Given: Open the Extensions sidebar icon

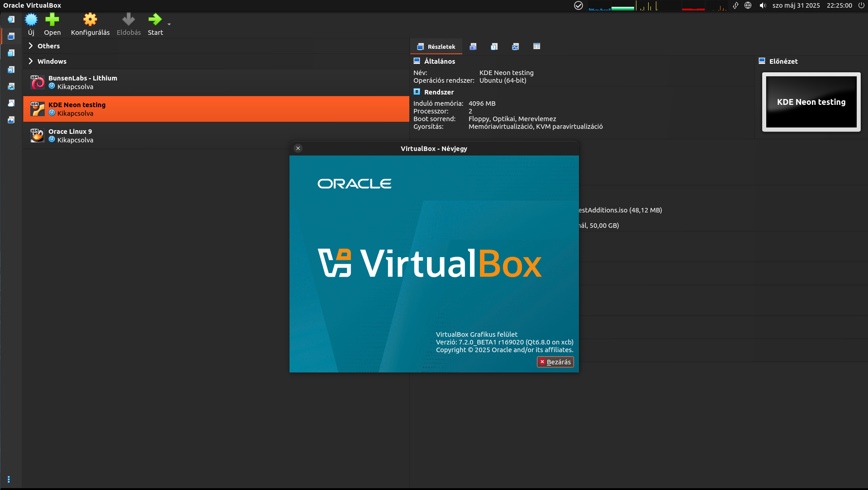Looking at the screenshot, I should pos(11,53).
